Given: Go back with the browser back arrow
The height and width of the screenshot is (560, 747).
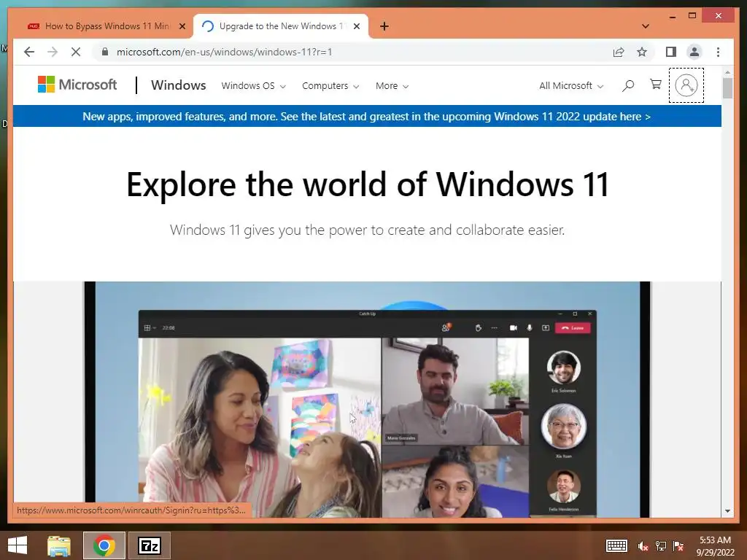Looking at the screenshot, I should coord(29,52).
